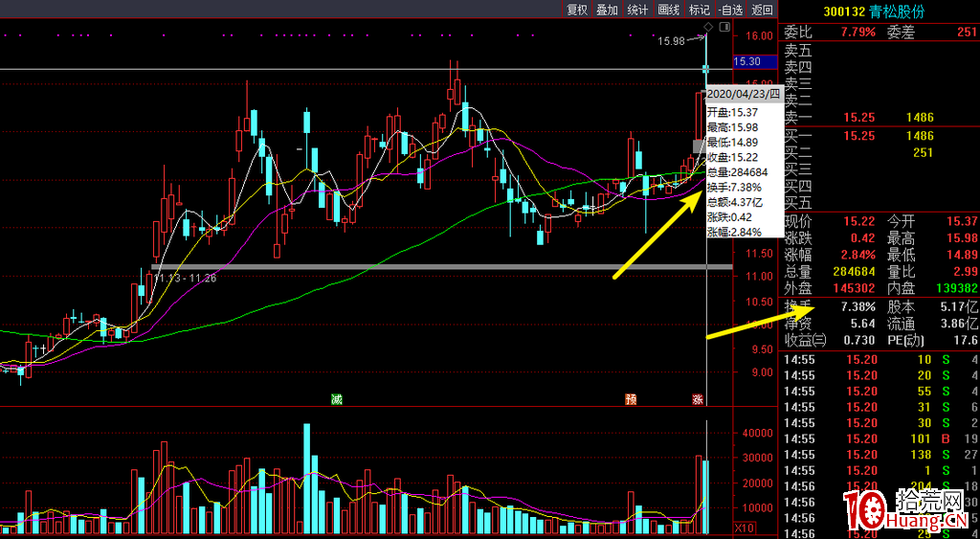
Task: Click the red 涨 event marker
Action: pyautogui.click(x=698, y=399)
